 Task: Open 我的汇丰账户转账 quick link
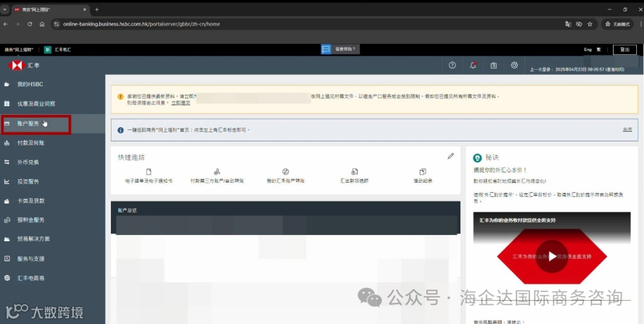[286, 176]
